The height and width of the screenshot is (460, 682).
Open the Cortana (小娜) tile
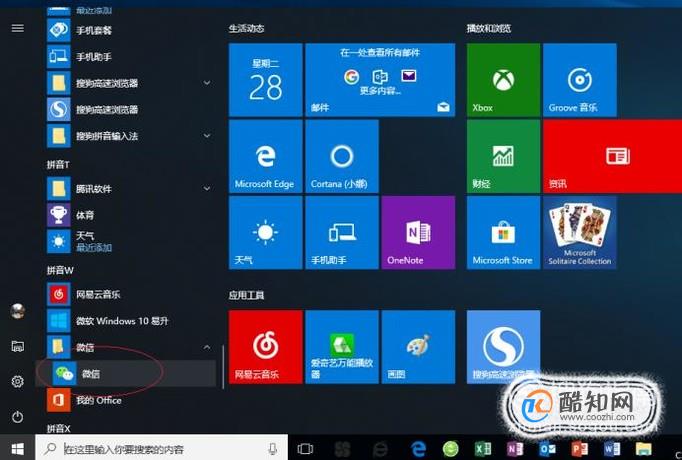tap(342, 157)
